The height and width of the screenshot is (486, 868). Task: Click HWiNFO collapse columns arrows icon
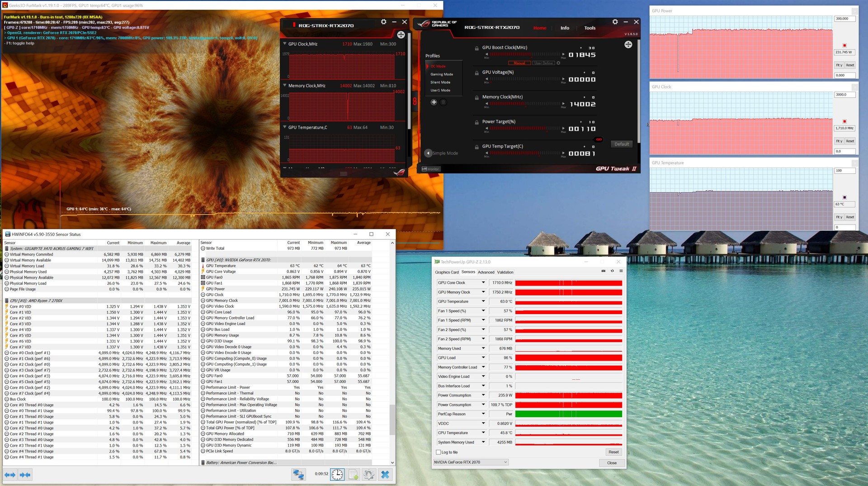click(25, 475)
